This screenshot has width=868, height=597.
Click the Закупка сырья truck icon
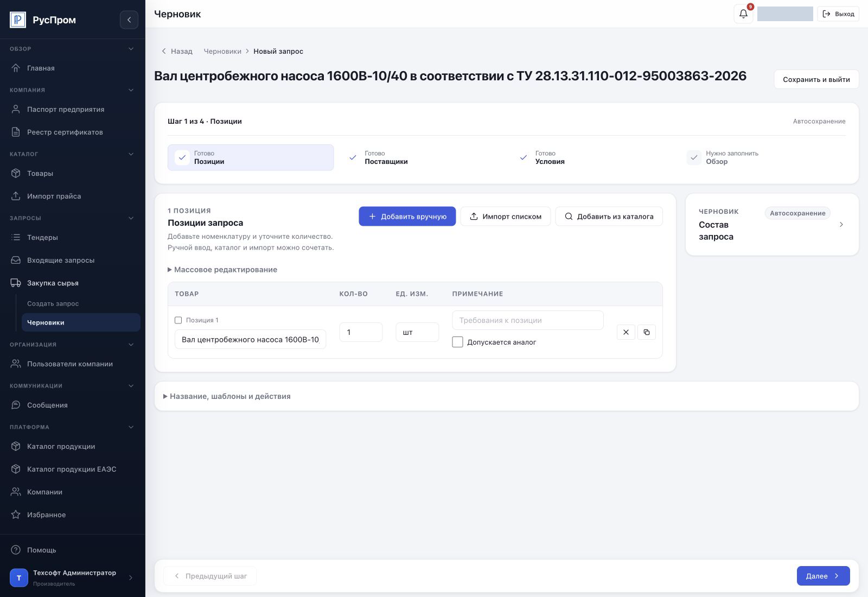click(x=16, y=283)
